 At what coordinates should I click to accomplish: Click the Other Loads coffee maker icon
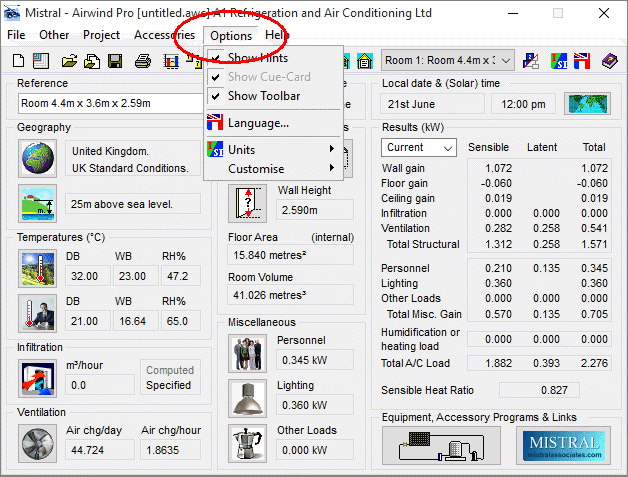pos(246,441)
